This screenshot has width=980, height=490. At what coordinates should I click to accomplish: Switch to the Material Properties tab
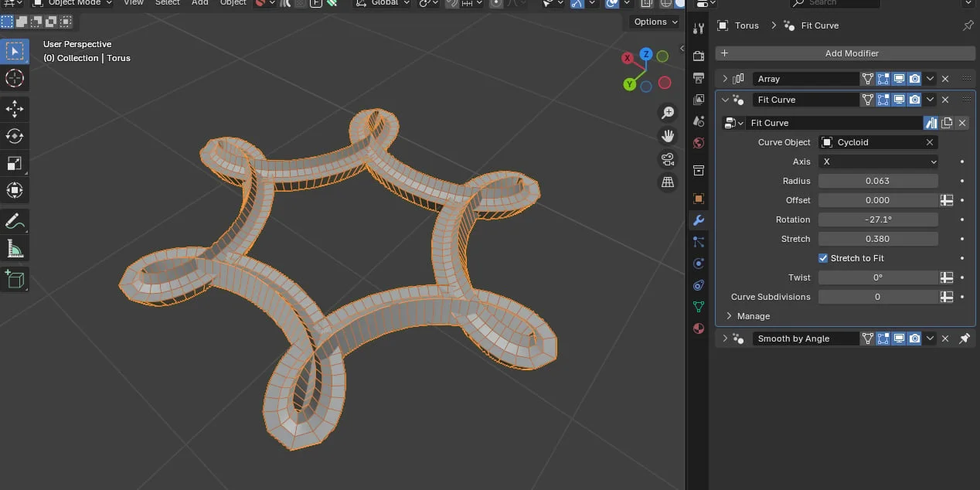[x=698, y=328]
